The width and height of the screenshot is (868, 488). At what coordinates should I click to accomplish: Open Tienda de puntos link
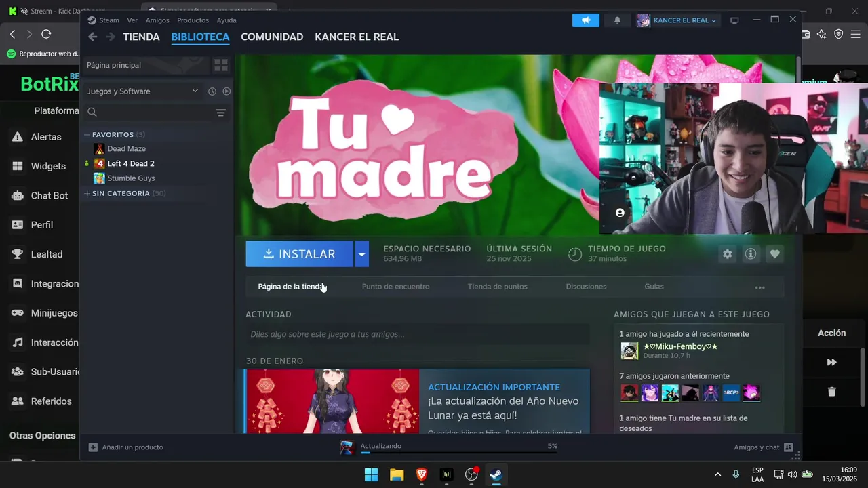(x=497, y=287)
